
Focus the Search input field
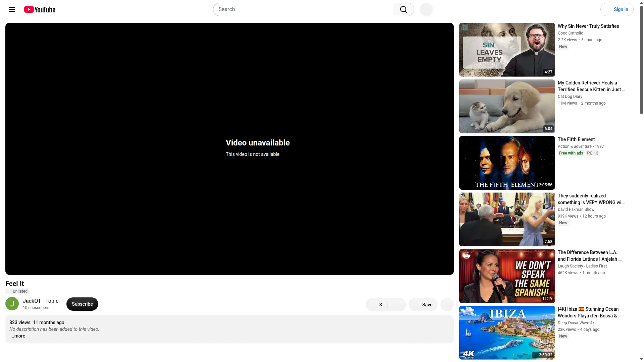(303, 9)
